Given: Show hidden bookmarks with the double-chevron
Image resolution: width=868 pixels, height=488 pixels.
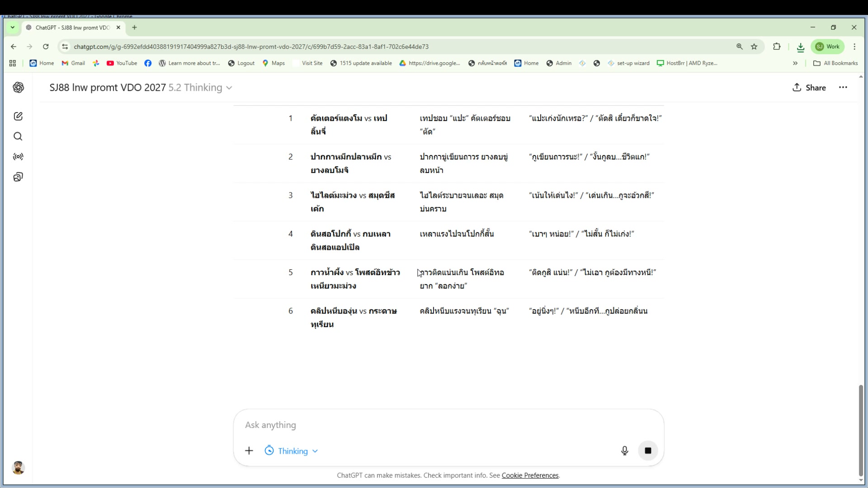Looking at the screenshot, I should pos(795,63).
